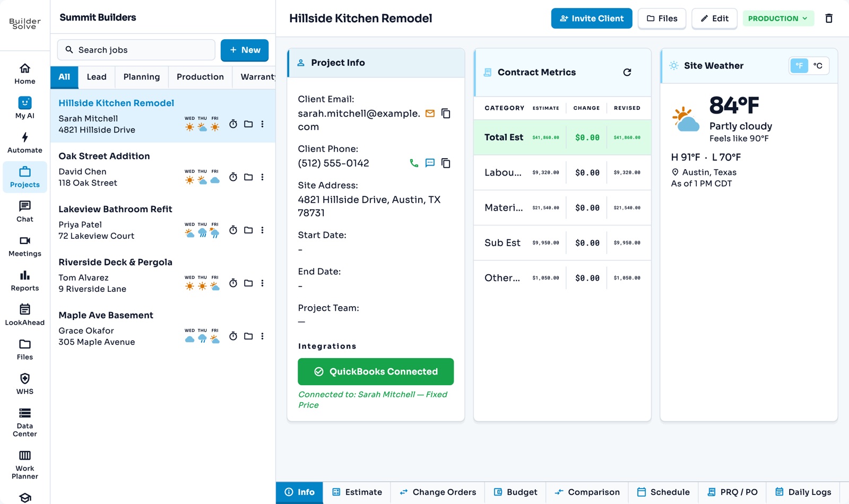
Task: Open more options for Hillside Kitchen Remodel
Action: click(x=262, y=124)
